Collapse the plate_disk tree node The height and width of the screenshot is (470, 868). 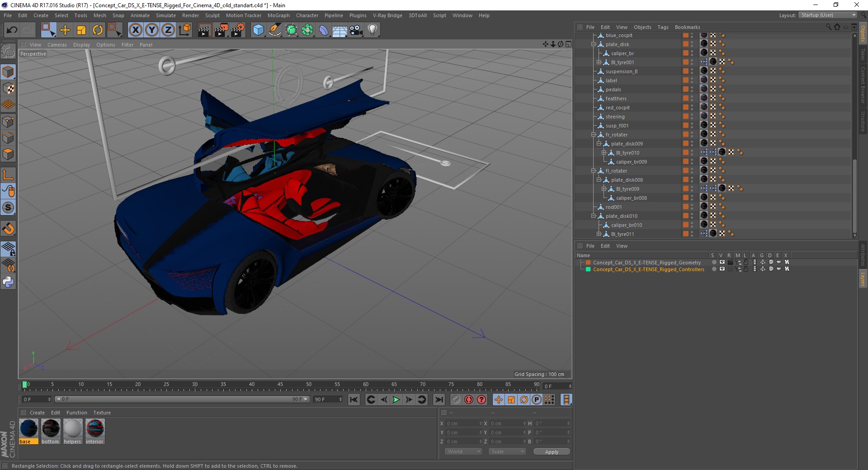point(594,44)
